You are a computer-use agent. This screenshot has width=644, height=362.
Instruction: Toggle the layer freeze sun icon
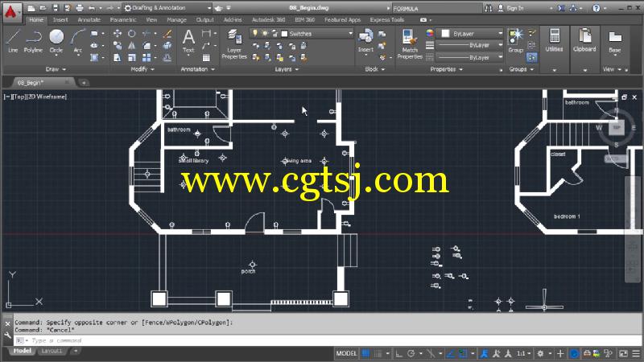click(x=265, y=33)
